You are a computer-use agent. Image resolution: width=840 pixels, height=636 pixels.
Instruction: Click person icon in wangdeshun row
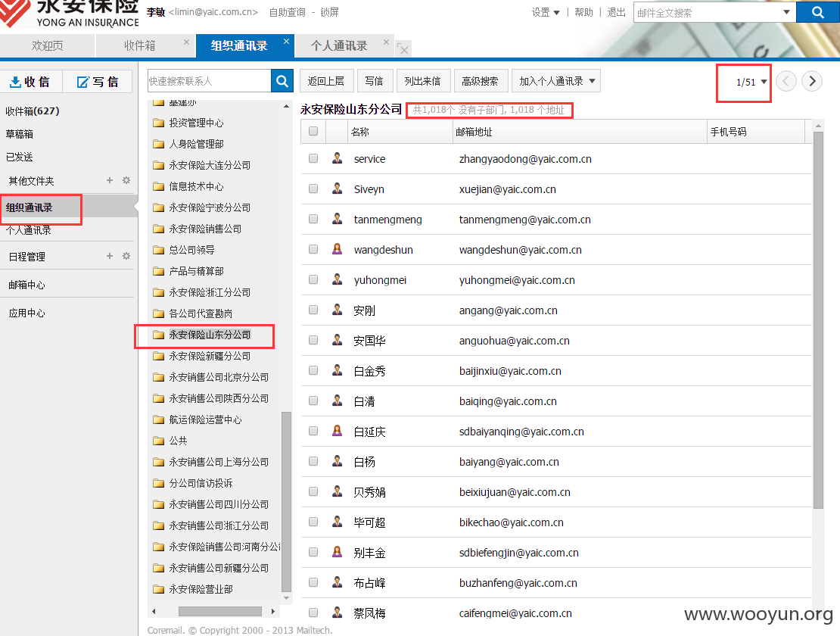coord(337,249)
